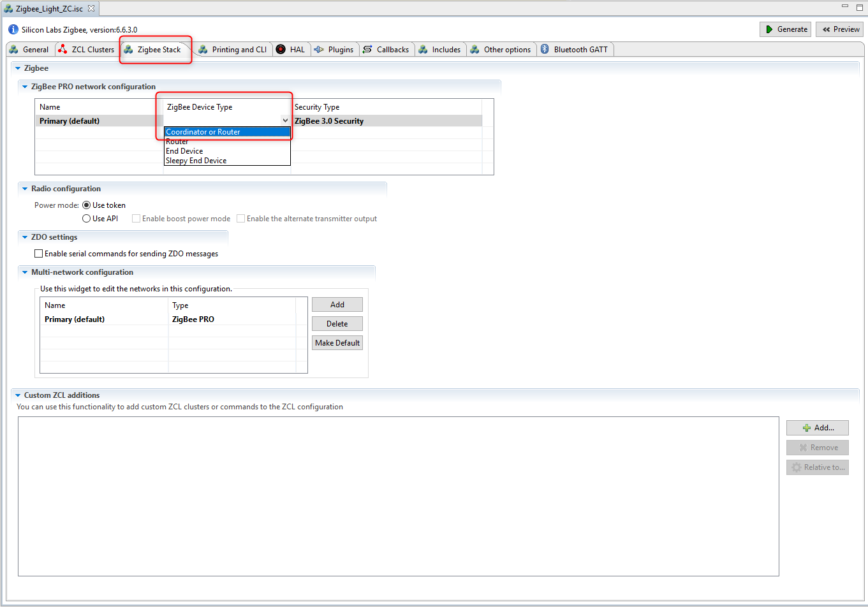Click the Security Type column header
868x607 pixels.
coord(386,107)
